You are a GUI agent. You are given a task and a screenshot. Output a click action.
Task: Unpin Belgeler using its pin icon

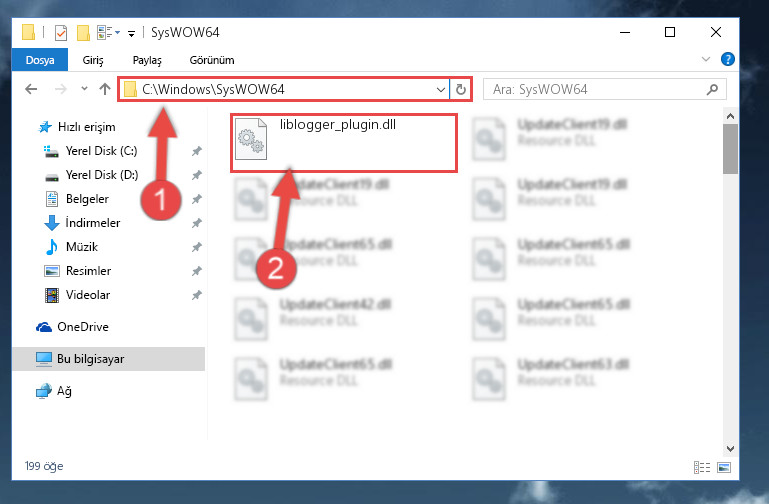(197, 199)
